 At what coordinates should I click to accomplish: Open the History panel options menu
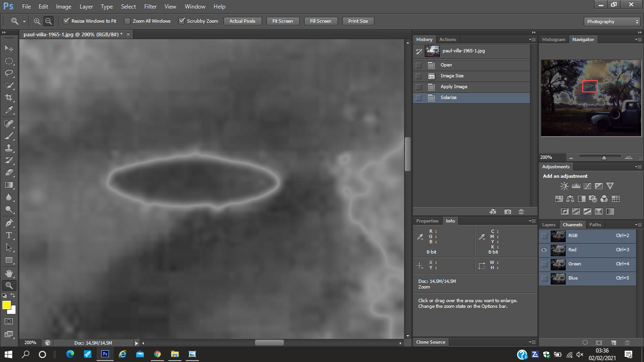[532, 40]
